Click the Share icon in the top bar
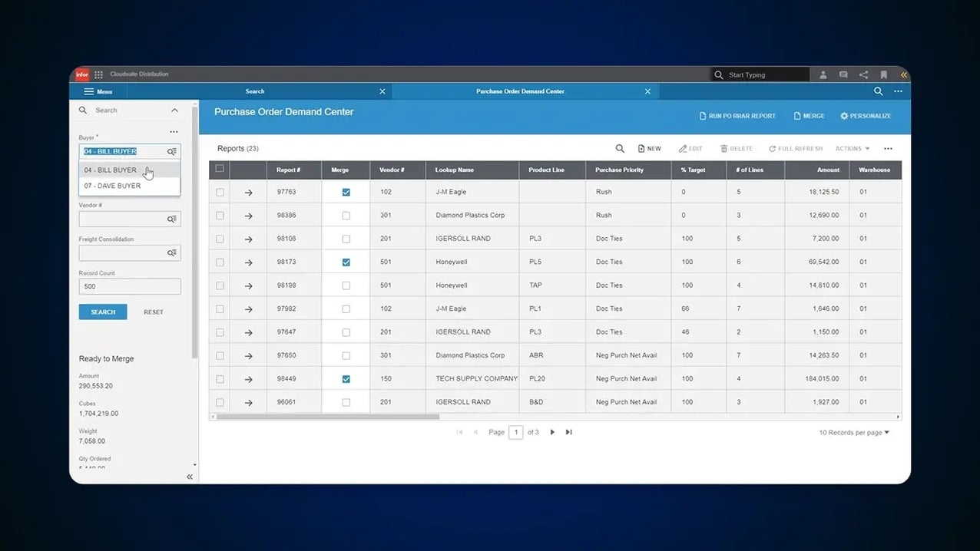Image resolution: width=980 pixels, height=551 pixels. pos(863,74)
